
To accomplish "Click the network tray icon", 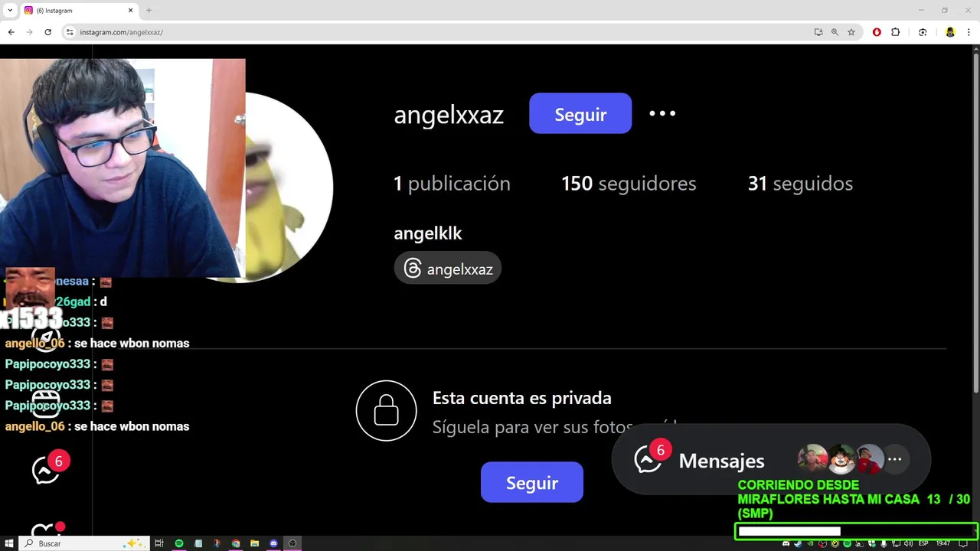I will click(x=896, y=543).
